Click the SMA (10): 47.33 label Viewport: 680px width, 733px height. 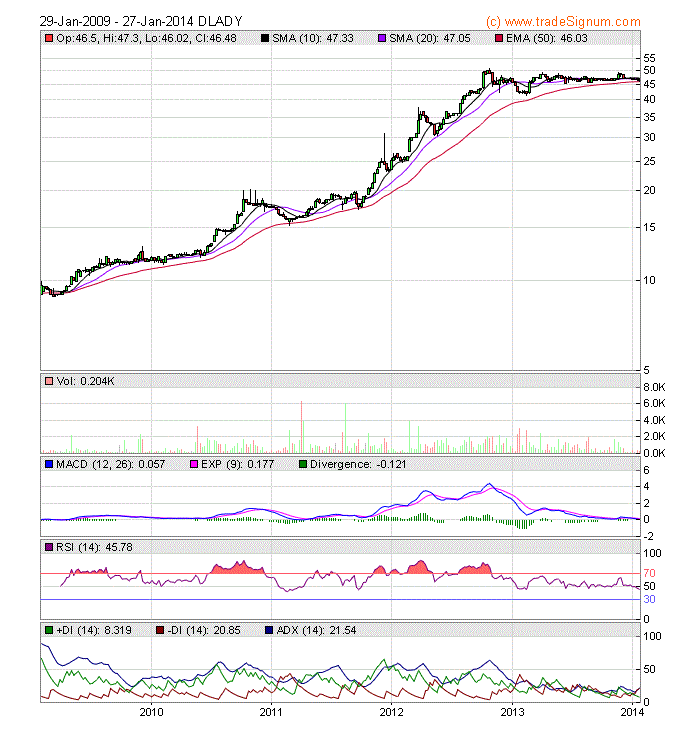point(313,38)
